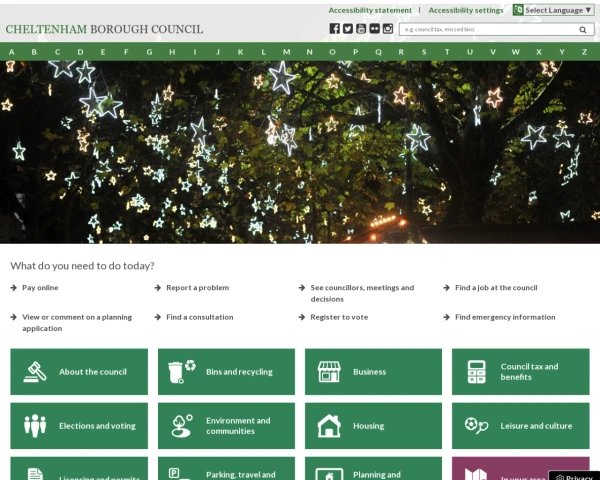Open See councillors, meetings and decisions link

(362, 293)
